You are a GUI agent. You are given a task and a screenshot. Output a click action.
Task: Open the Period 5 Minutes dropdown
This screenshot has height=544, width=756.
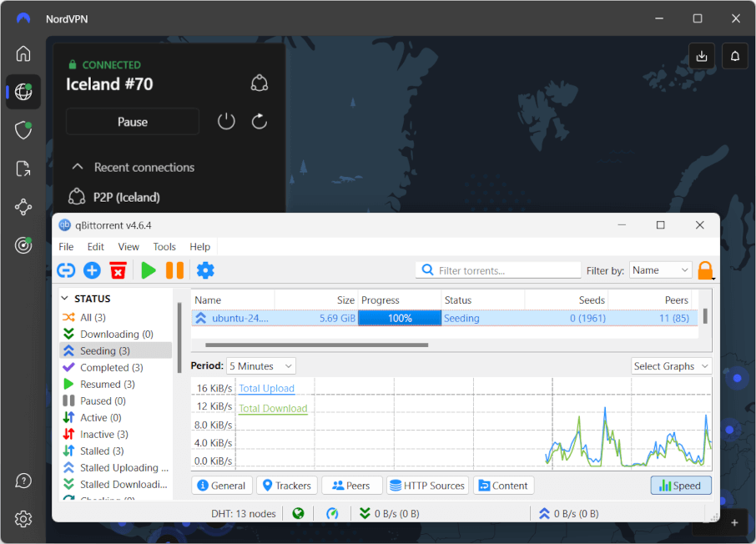(x=261, y=366)
